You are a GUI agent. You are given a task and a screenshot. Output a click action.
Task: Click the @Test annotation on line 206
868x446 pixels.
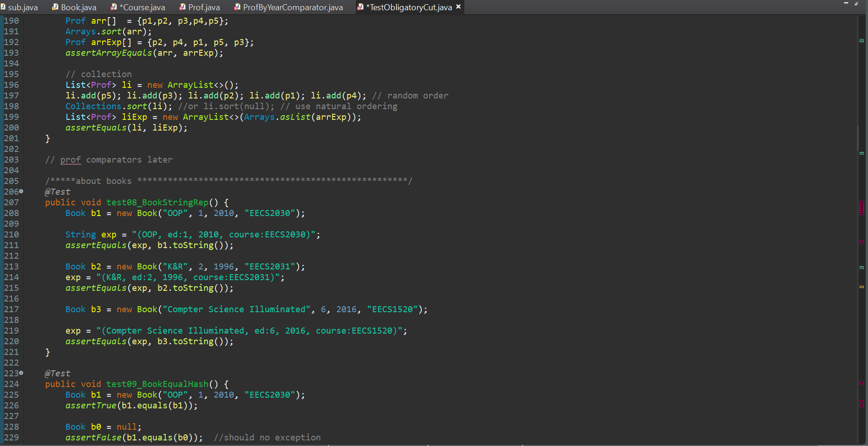click(x=58, y=192)
